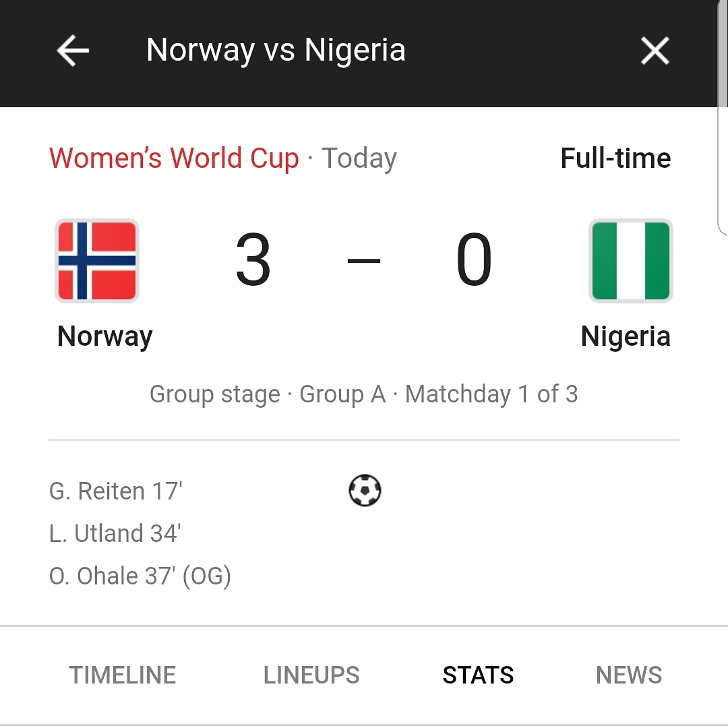Switch to the LINEUPS tab
The image size is (728, 728).
[x=311, y=675]
